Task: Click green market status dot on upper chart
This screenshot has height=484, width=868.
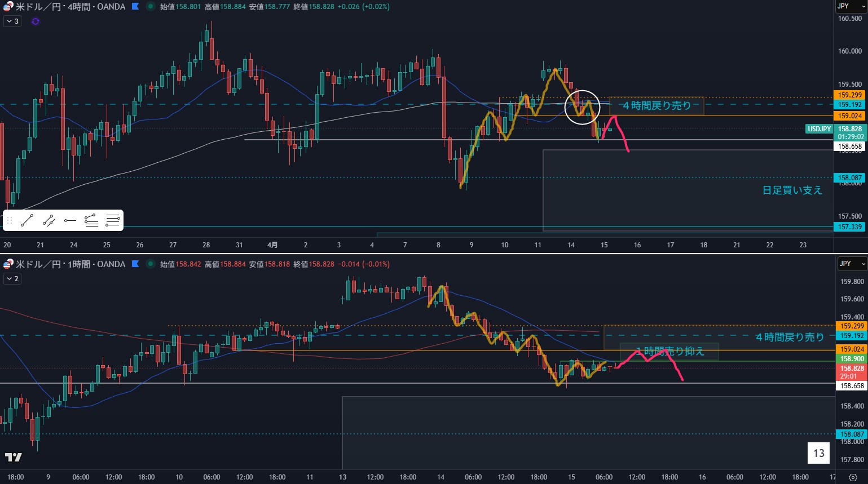Action: (150, 7)
